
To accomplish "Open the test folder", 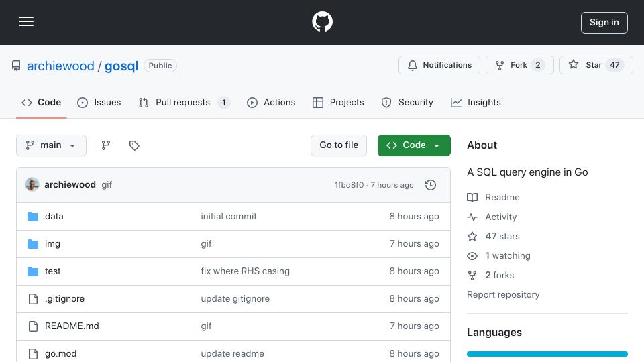I will tap(52, 271).
